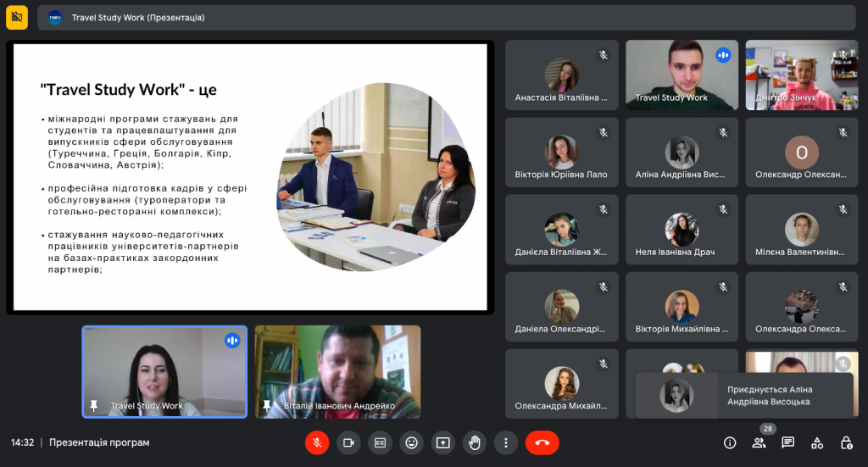This screenshot has height=467, width=868.
Task: Click the yellow presentation-off icon at top left
Action: click(17, 17)
